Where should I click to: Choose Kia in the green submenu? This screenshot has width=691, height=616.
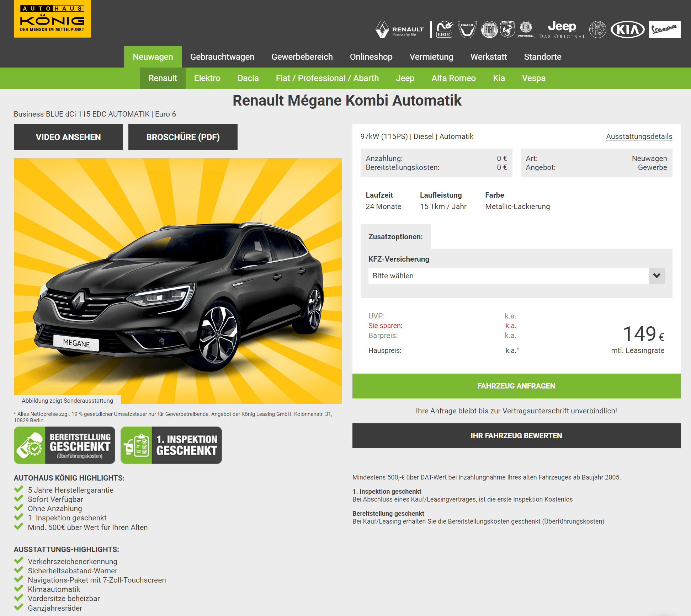coord(499,78)
